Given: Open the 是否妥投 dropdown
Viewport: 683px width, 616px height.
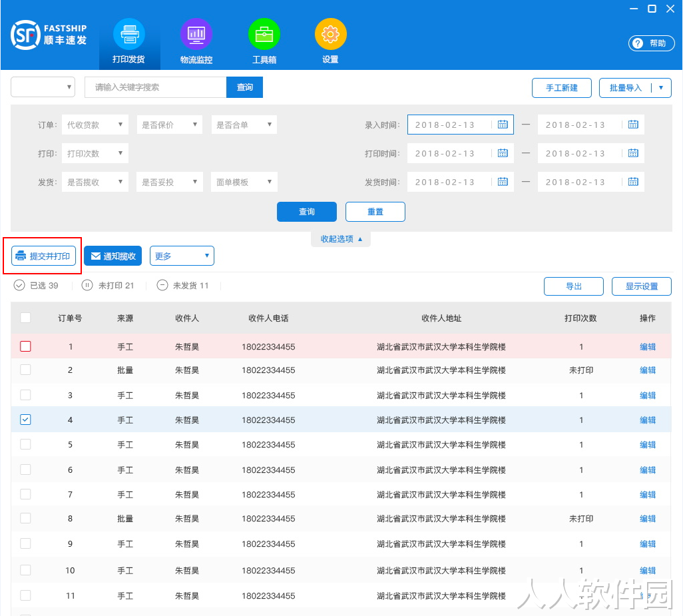Looking at the screenshot, I should [170, 182].
